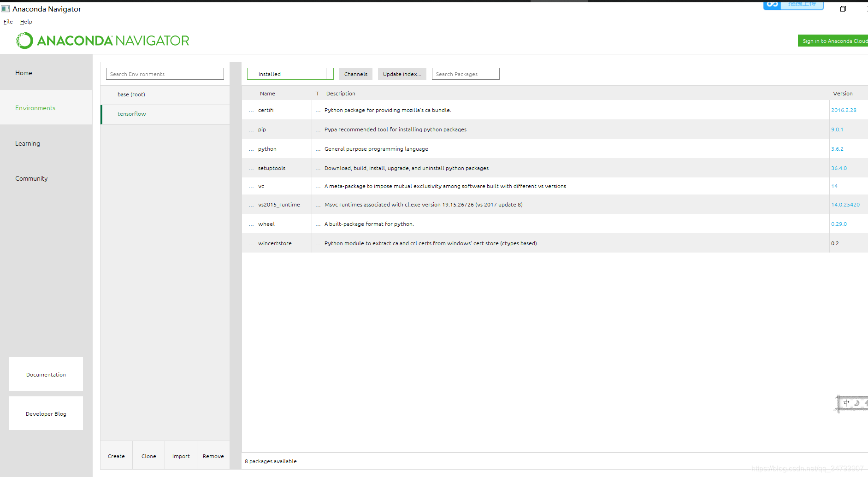Sign in to Anaconda Cloud
The image size is (868, 477).
[833, 41]
